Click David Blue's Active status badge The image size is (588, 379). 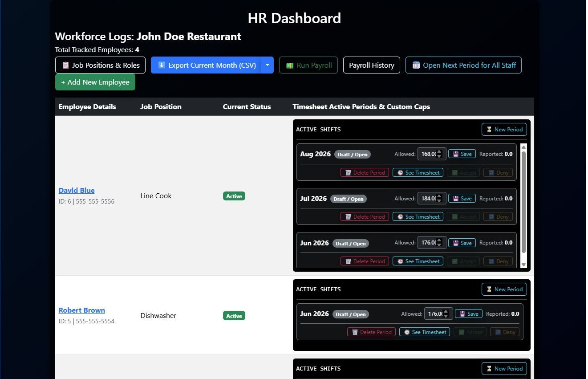pyautogui.click(x=234, y=196)
